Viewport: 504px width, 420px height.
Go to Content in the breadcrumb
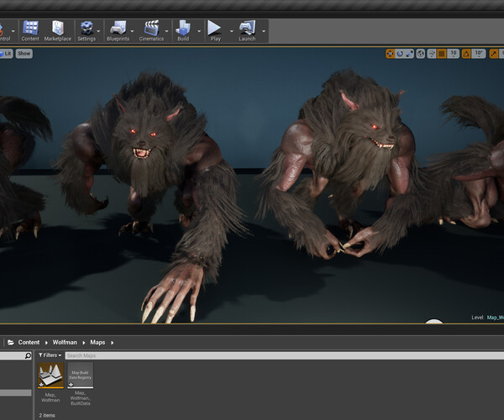pos(29,342)
